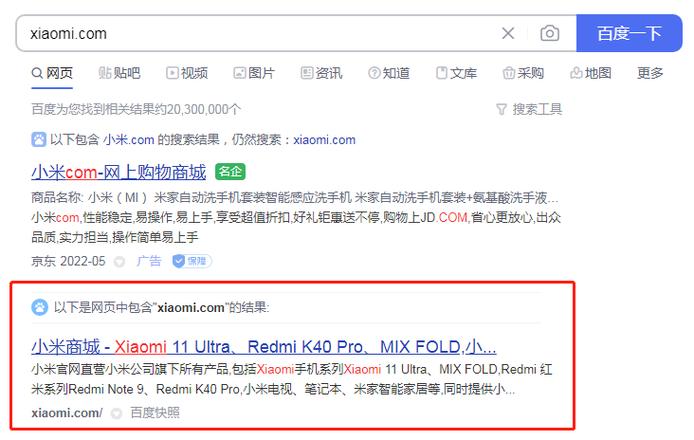Search still for xiaomi.com link

(x=324, y=140)
